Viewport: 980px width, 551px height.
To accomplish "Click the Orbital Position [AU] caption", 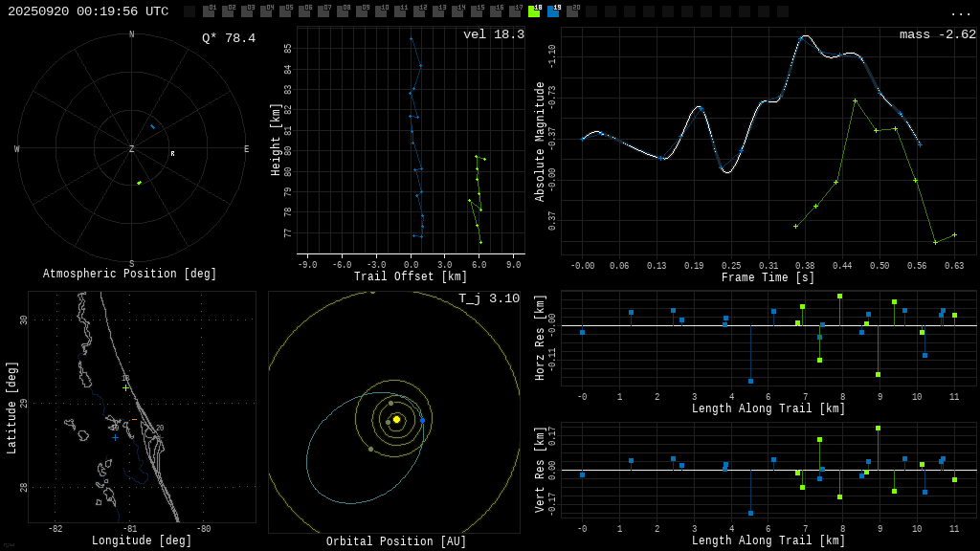I will click(396, 541).
